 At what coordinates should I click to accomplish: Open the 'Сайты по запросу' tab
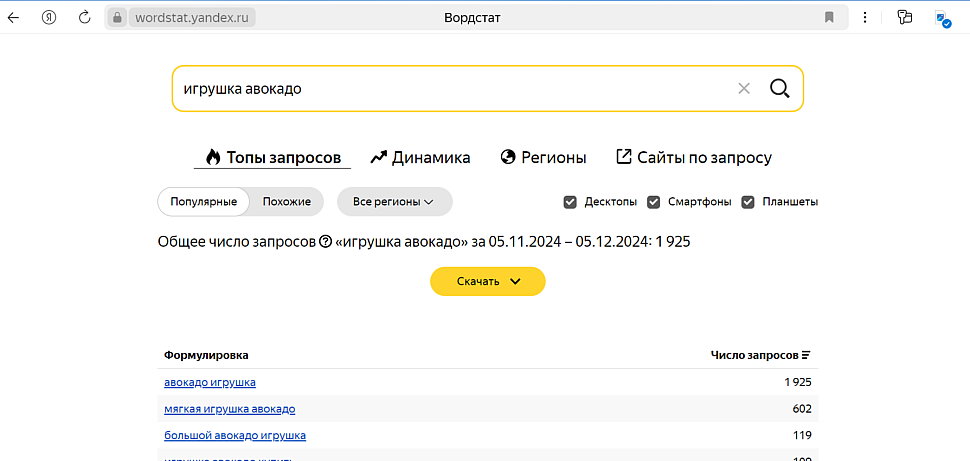[694, 158]
